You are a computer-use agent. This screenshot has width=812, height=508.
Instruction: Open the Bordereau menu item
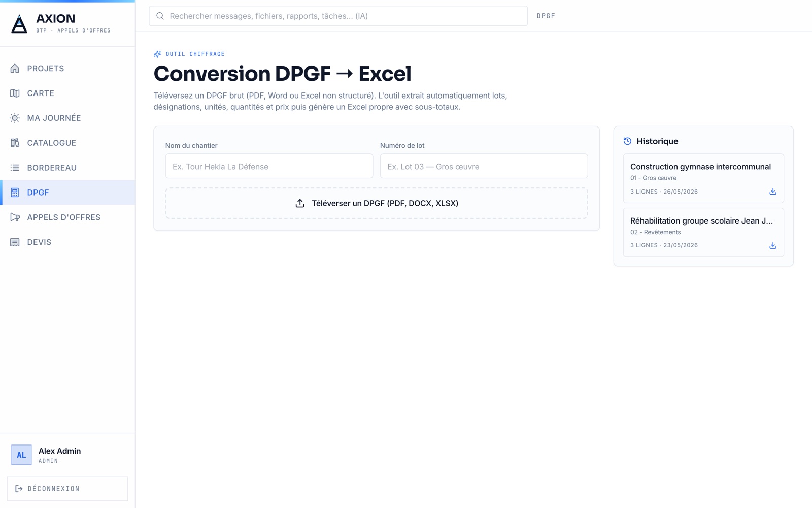click(67, 168)
